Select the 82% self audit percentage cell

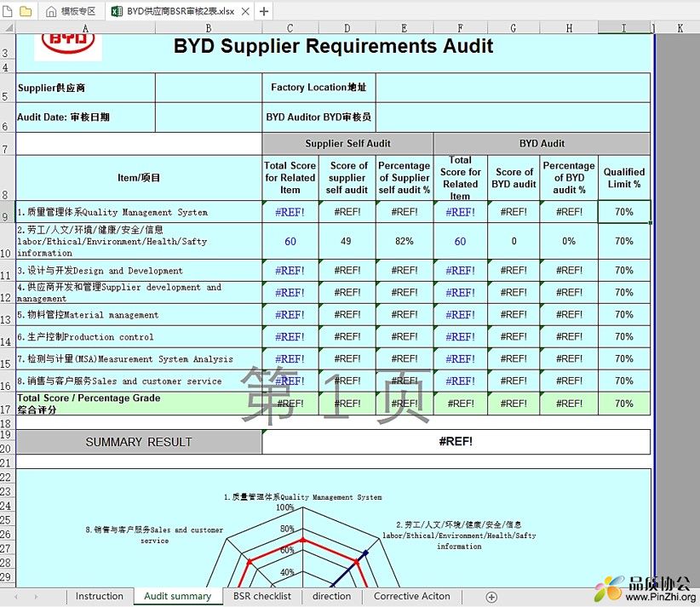[x=405, y=242]
